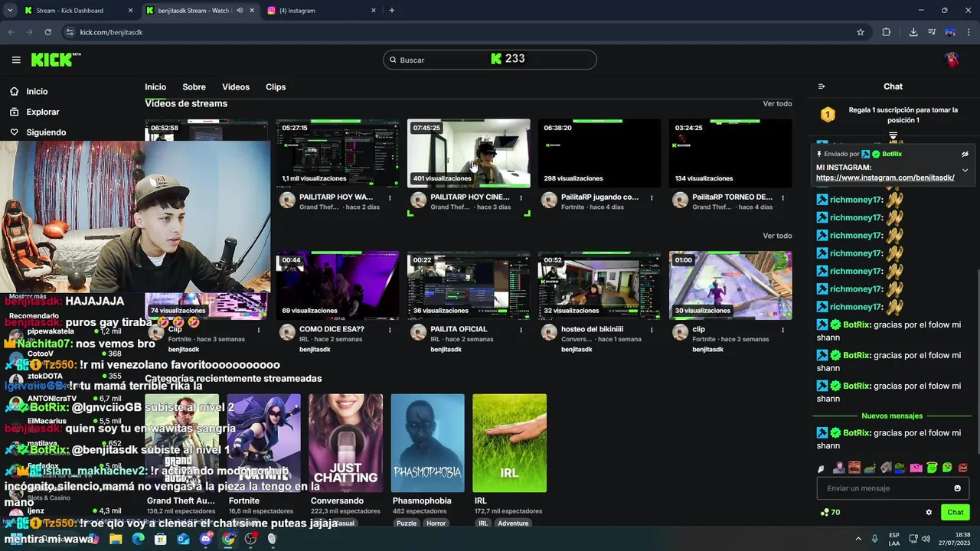Open chat settings gear icon
Image resolution: width=980 pixels, height=551 pixels.
point(929,513)
